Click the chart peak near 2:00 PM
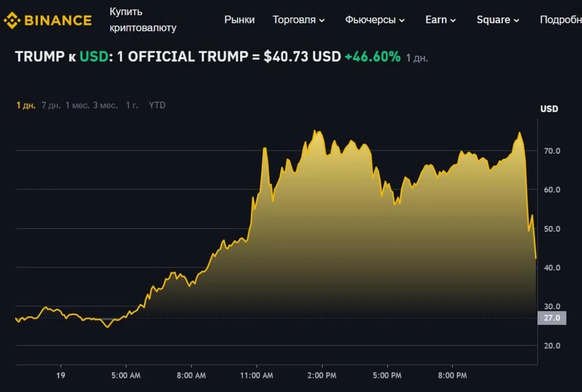The height and width of the screenshot is (392, 582). (315, 130)
